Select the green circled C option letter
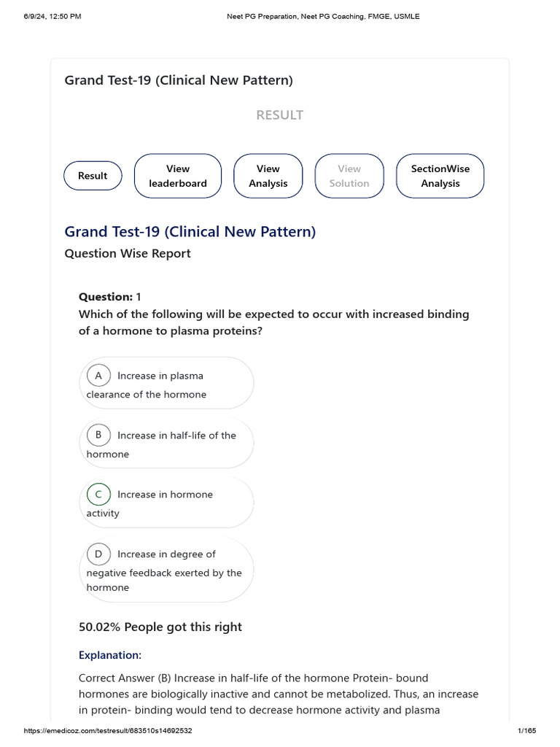Image resolution: width=560 pixels, height=747 pixels. 98,494
